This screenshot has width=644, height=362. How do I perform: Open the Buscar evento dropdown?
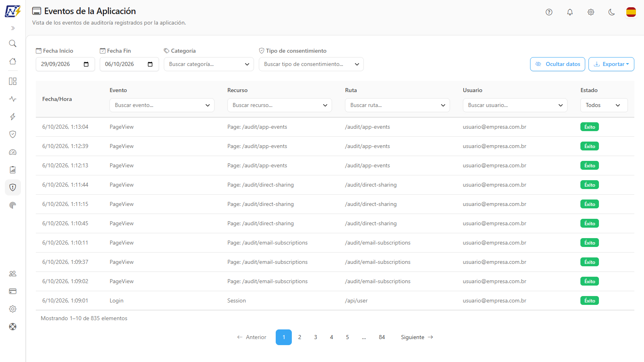pos(162,105)
